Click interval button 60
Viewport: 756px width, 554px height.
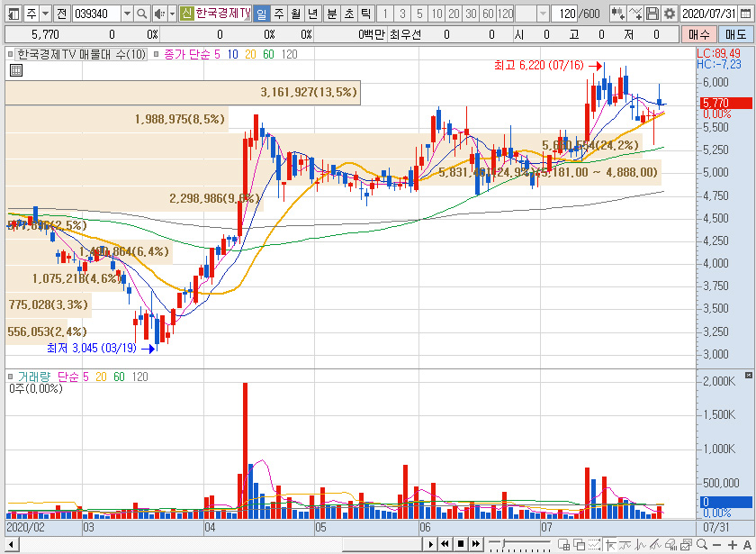click(x=488, y=14)
